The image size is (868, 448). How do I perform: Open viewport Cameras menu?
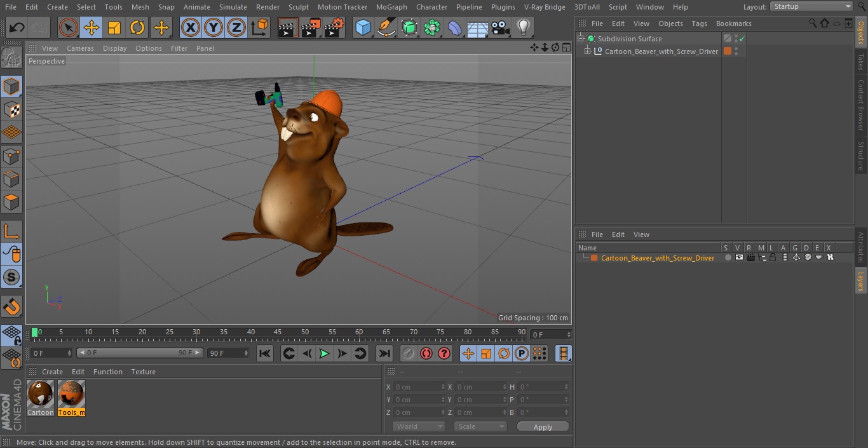click(80, 48)
